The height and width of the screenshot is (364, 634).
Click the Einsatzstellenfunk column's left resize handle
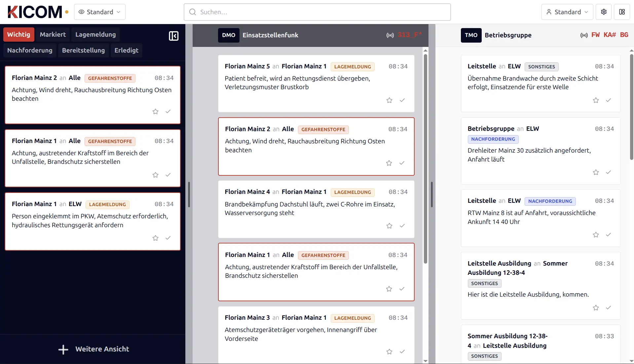pos(189,194)
